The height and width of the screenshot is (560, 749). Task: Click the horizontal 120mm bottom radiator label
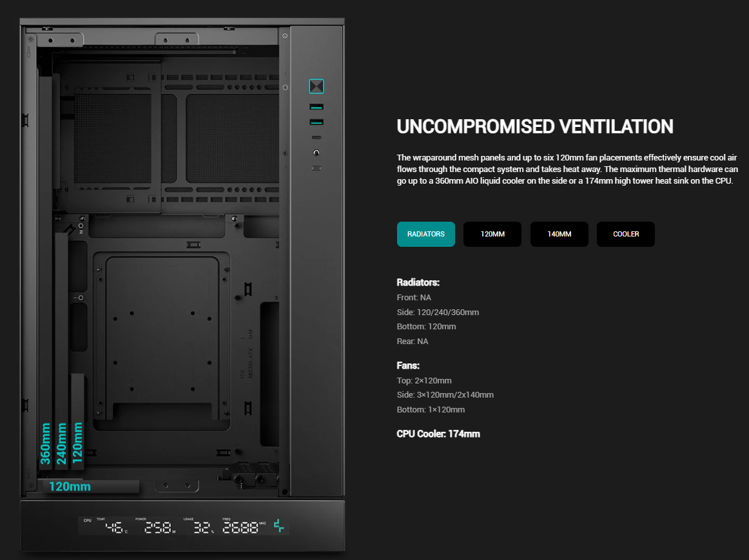click(x=70, y=487)
